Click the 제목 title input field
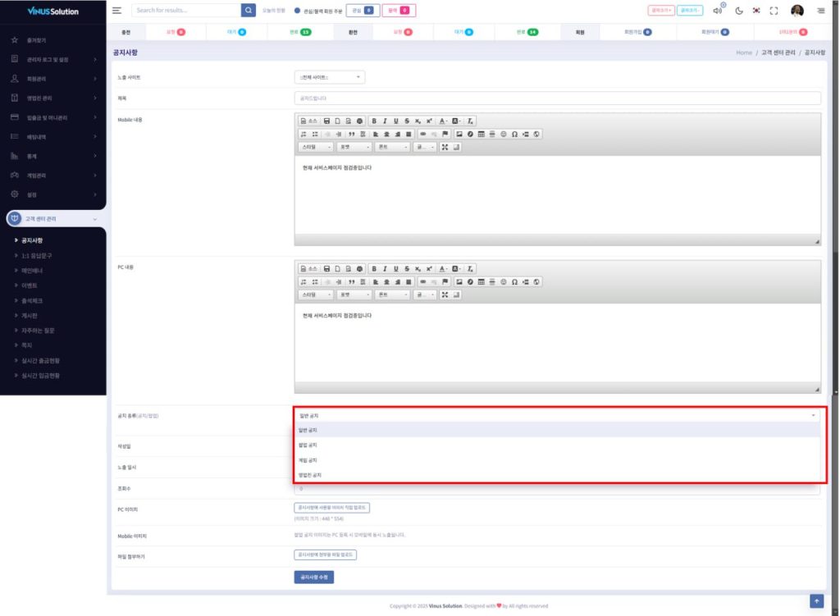 (558, 98)
